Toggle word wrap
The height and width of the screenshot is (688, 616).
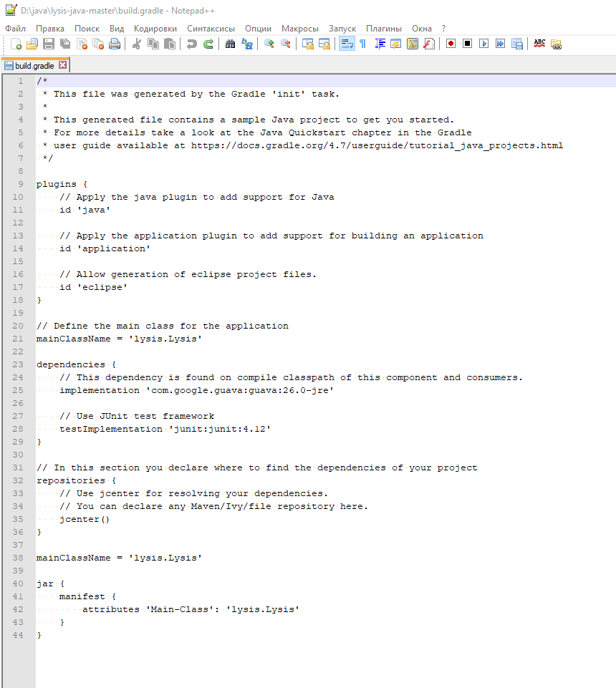coord(346,43)
